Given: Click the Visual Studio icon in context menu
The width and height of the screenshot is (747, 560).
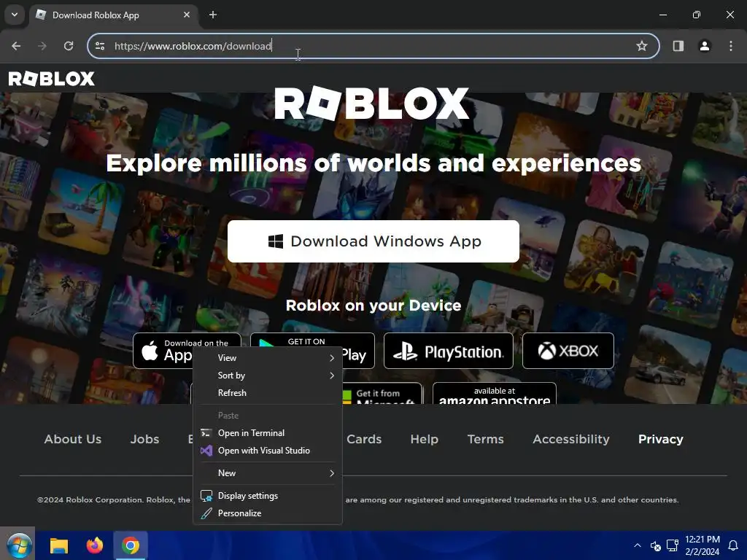Looking at the screenshot, I should coord(206,451).
